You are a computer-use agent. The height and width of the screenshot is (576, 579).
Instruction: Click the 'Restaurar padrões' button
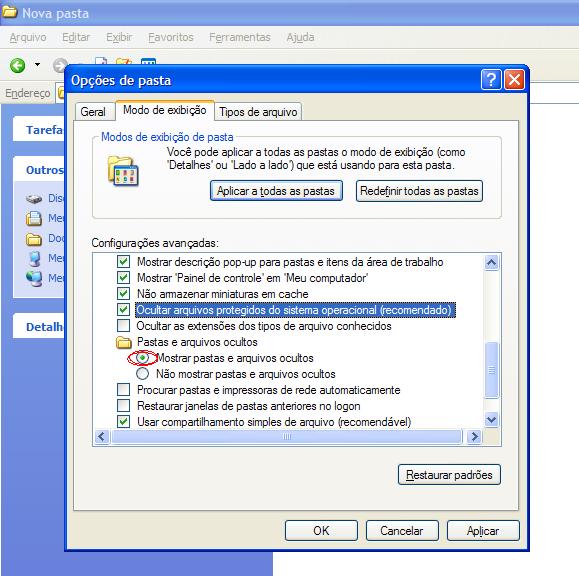[x=449, y=474]
